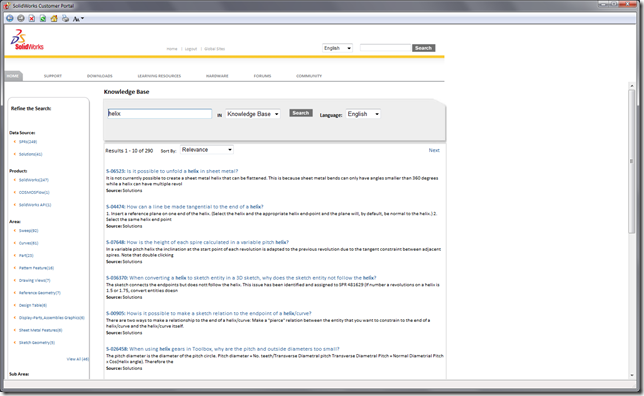Viewport: 644px width, 396px height.
Task: Refine search to Pattern Feature(16) area
Action: (36, 268)
